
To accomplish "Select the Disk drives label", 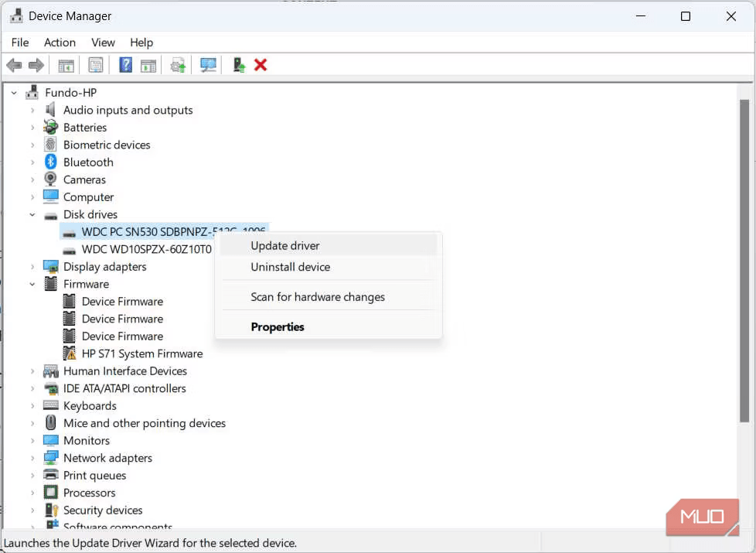I will click(x=90, y=214).
